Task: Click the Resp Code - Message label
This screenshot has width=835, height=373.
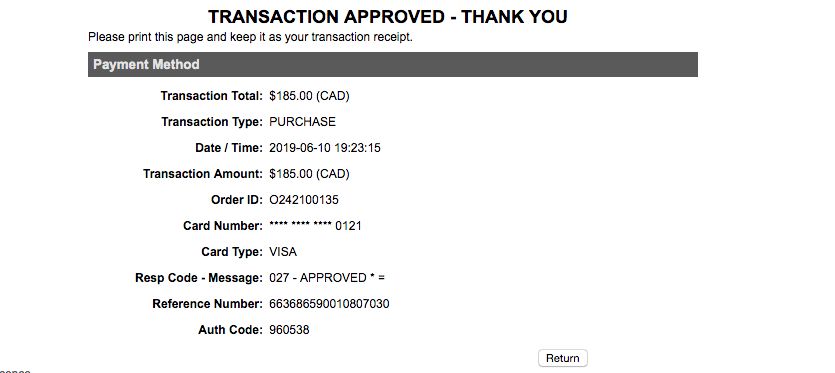Action: [x=199, y=278]
